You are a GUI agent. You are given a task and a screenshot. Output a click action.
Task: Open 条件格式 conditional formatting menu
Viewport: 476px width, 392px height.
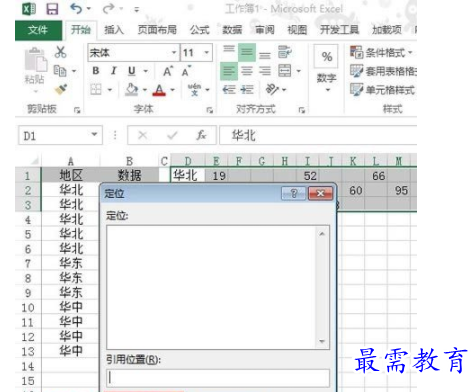point(381,53)
